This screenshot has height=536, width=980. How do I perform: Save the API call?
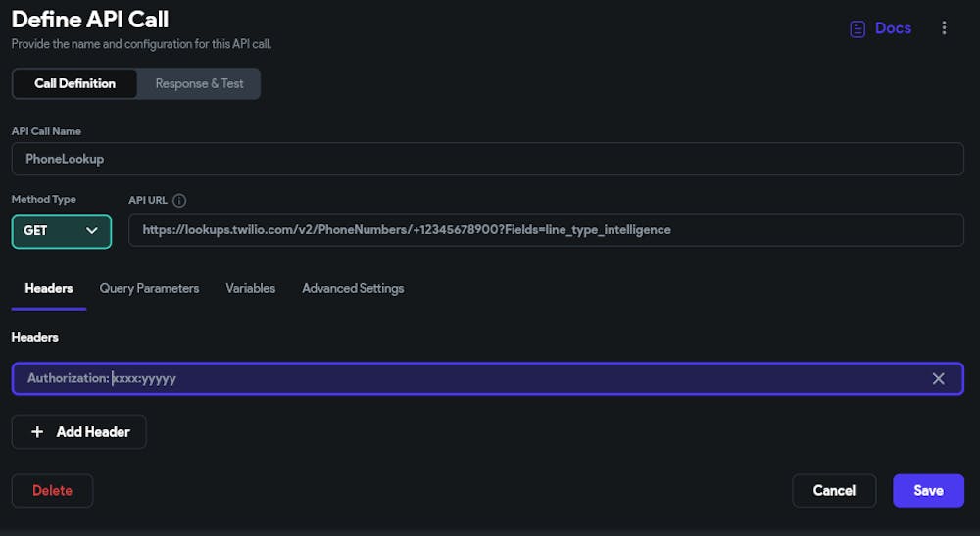[928, 490]
